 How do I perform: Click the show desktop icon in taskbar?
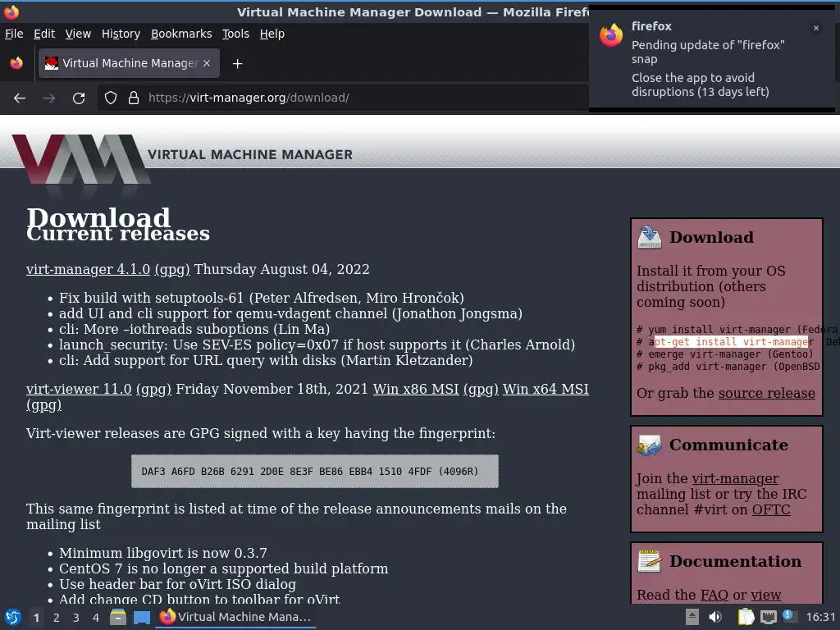tap(142, 618)
